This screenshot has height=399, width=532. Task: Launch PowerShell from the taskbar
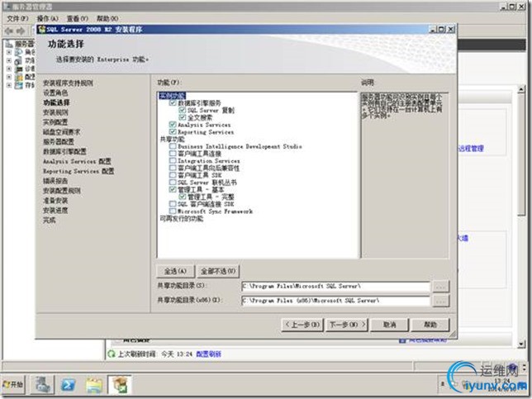pyautogui.click(x=69, y=385)
